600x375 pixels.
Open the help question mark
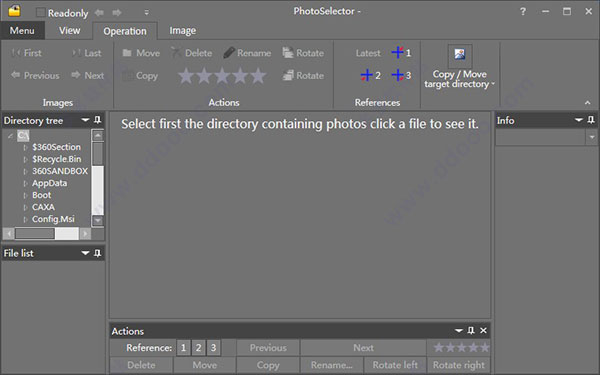pyautogui.click(x=523, y=11)
